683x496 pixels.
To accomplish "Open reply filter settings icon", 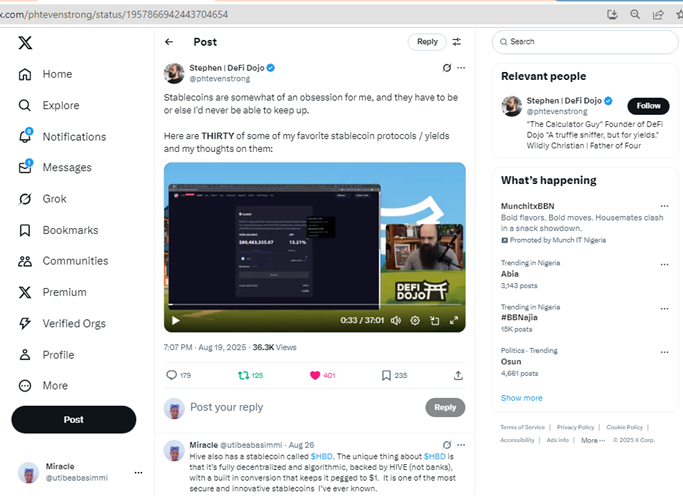I will point(456,42).
